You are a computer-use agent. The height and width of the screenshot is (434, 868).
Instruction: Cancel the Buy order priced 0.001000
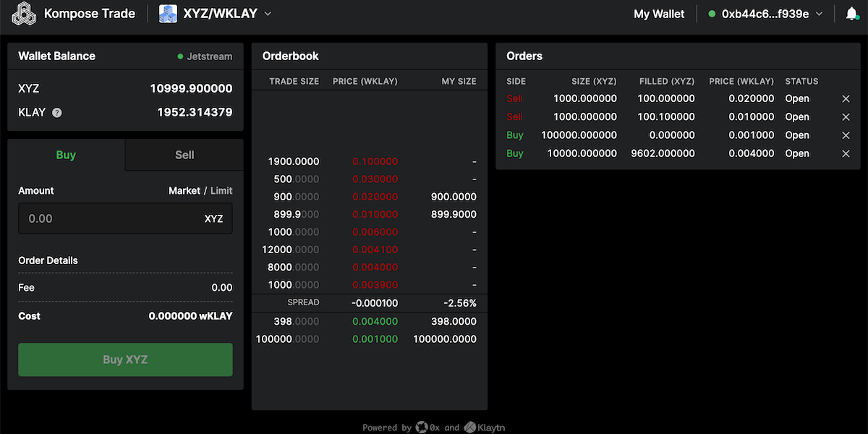click(x=846, y=135)
